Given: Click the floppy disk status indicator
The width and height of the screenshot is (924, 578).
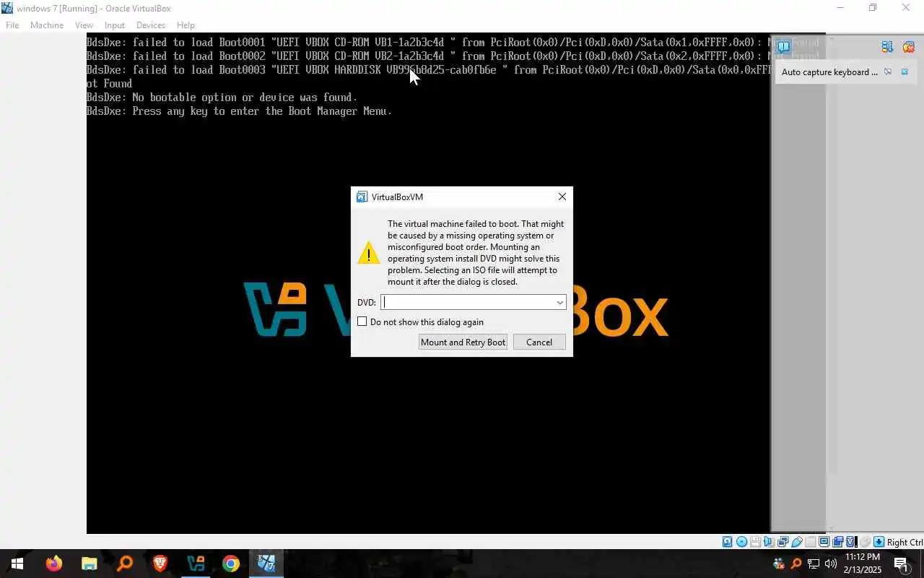Looking at the screenshot, I should click(754, 542).
